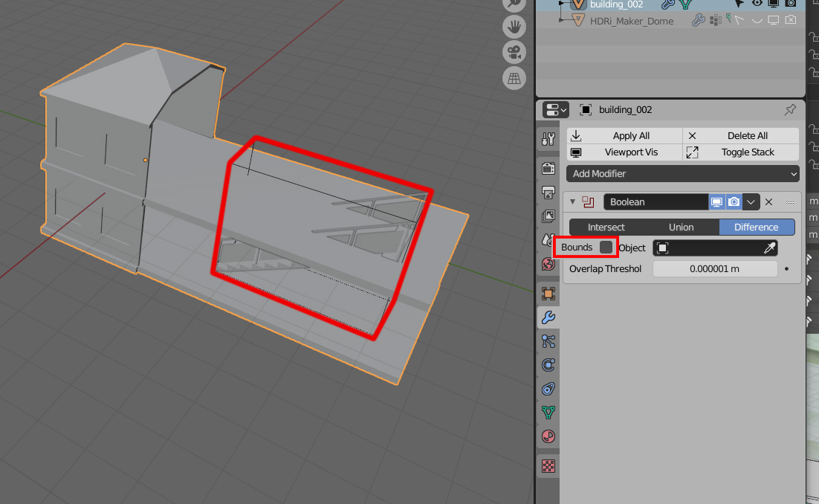Click the Boolean modifier drag grip

(x=790, y=202)
